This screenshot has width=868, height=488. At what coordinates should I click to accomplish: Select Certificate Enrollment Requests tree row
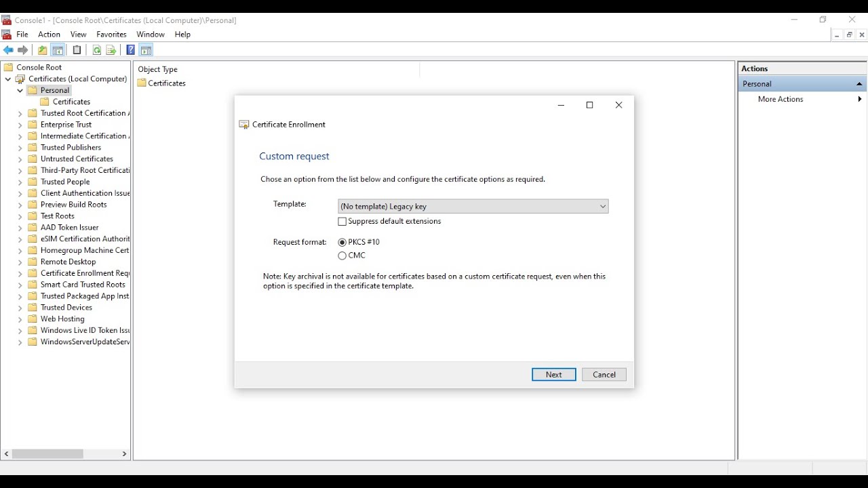85,273
